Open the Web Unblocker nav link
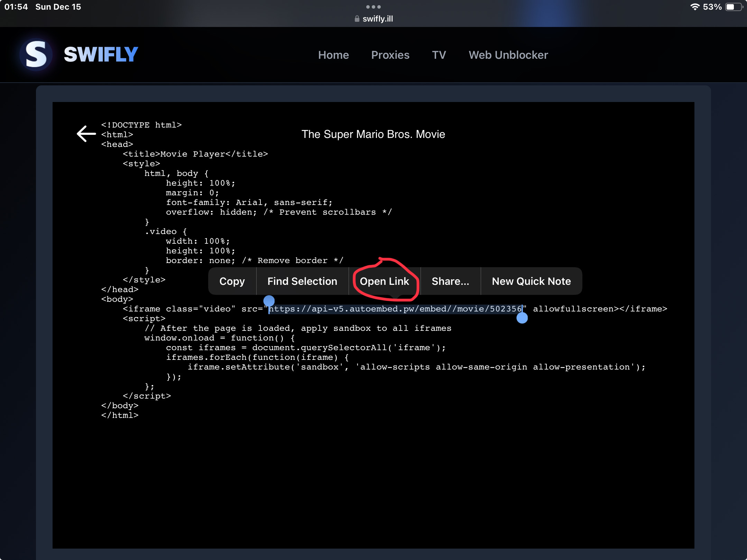Viewport: 747px width, 560px height. [508, 55]
